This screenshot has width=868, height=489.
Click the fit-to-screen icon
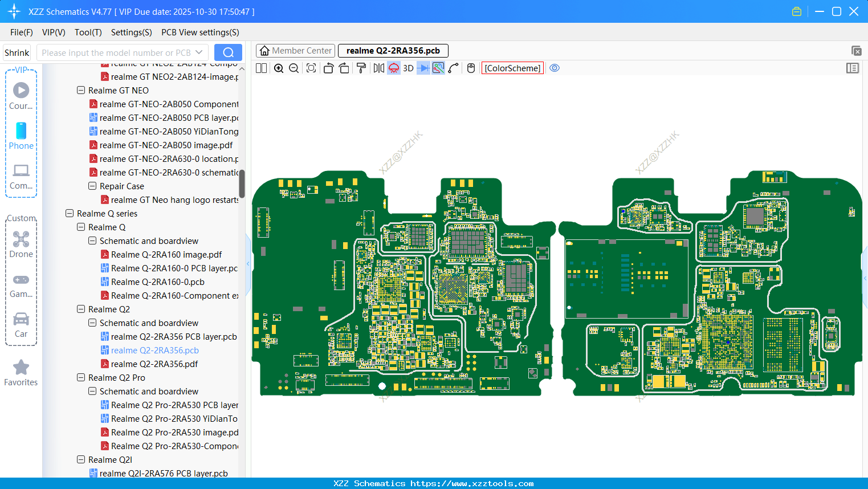point(311,68)
